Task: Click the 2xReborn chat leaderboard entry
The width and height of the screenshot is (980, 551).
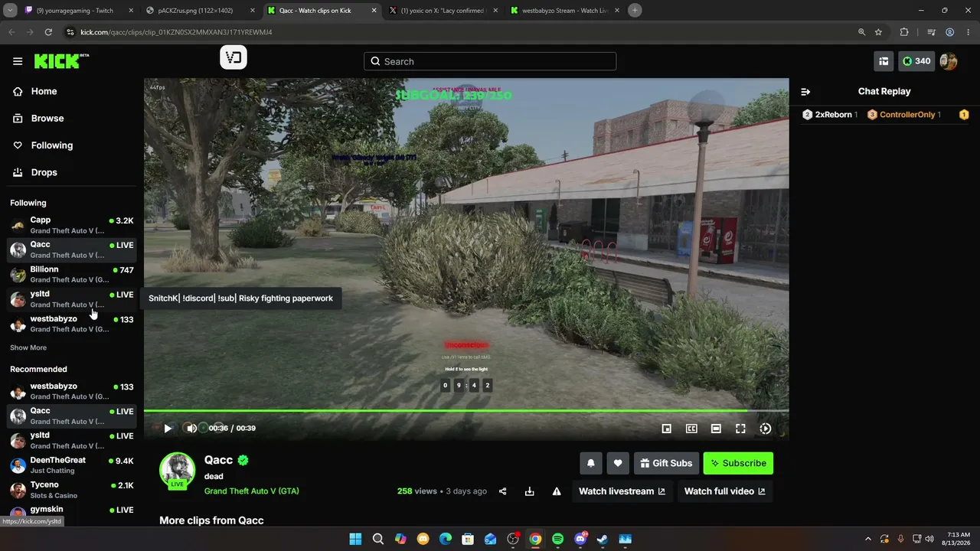Action: point(830,115)
